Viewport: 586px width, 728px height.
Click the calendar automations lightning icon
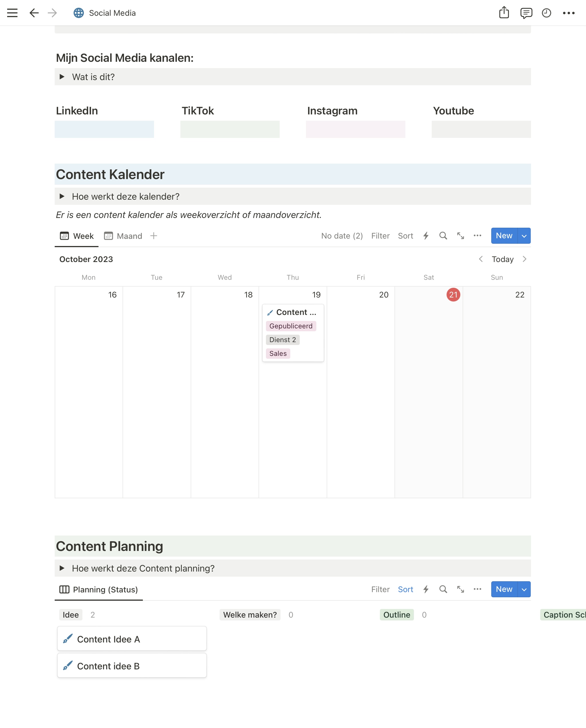426,236
